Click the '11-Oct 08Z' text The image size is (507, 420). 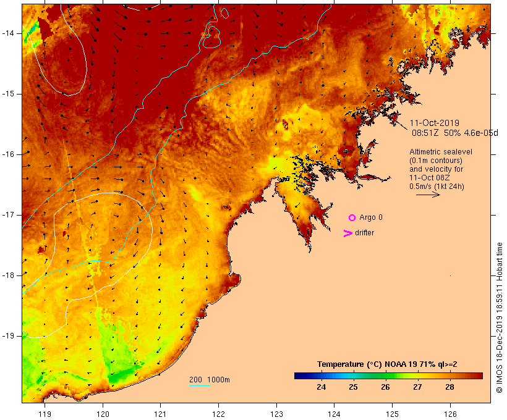click(429, 178)
